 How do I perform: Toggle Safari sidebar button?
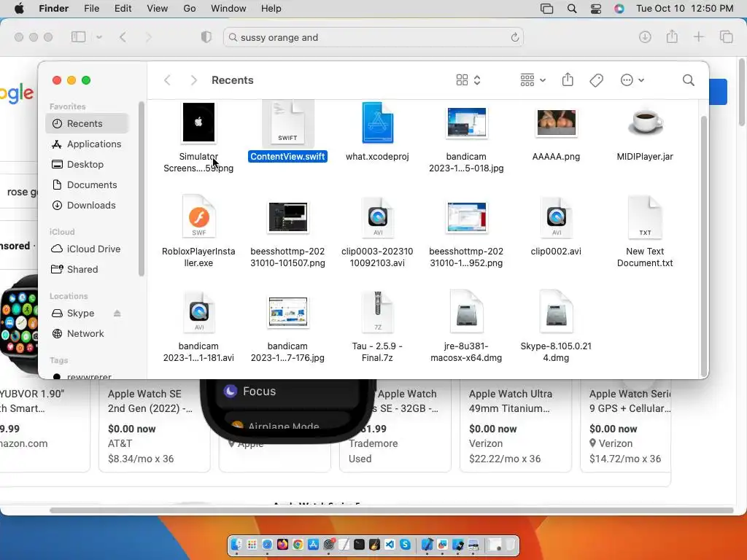click(x=78, y=37)
